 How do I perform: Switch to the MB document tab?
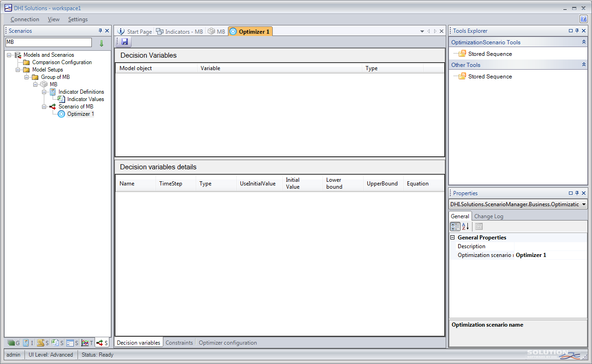coord(216,31)
